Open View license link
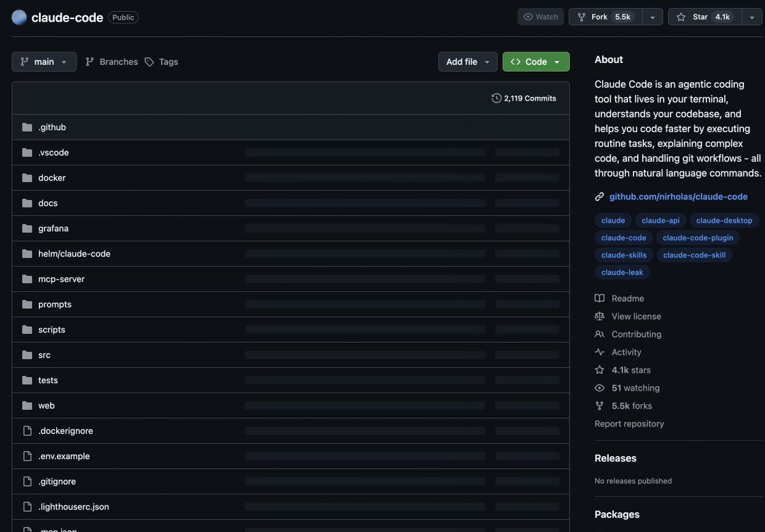Screen dimensions: 765x532 (636, 317)
